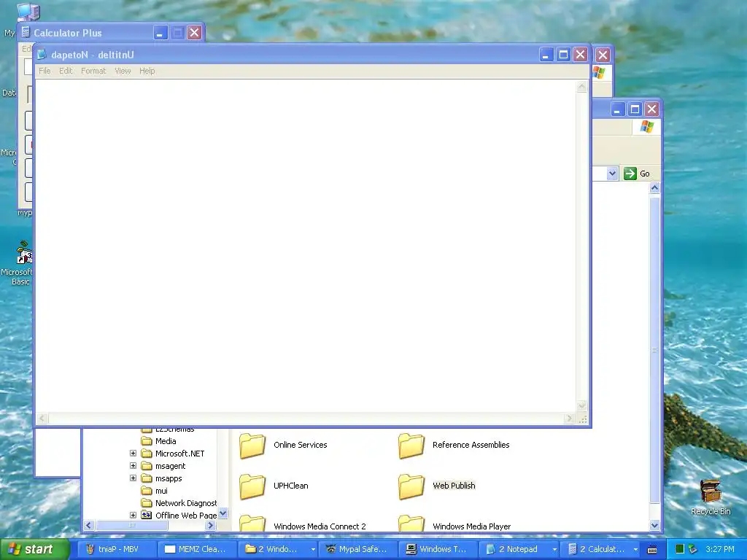
Task: Click folder tree horizontal scroll left arrow
Action: tap(88, 525)
